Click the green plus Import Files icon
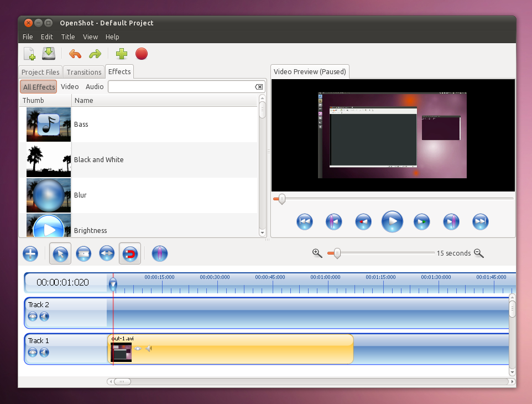Screen dimensions: 532x404 122,54
